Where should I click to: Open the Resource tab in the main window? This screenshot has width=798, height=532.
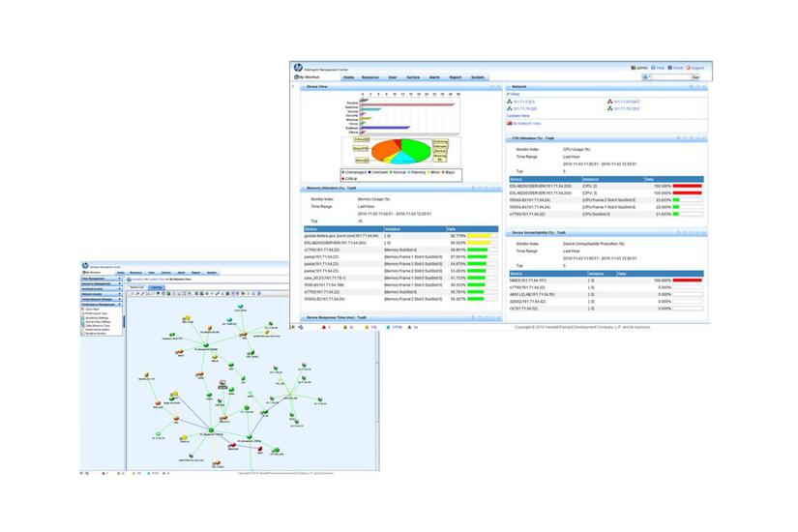pos(370,76)
